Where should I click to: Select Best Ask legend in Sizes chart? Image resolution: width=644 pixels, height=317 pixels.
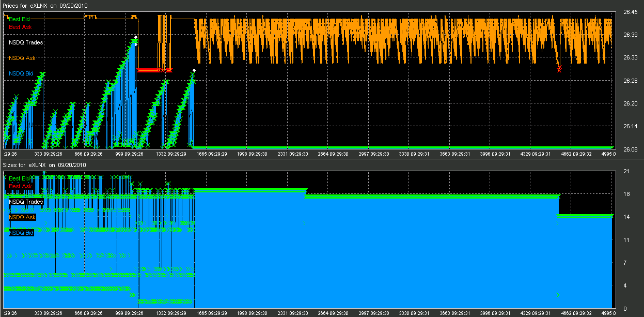[20, 186]
